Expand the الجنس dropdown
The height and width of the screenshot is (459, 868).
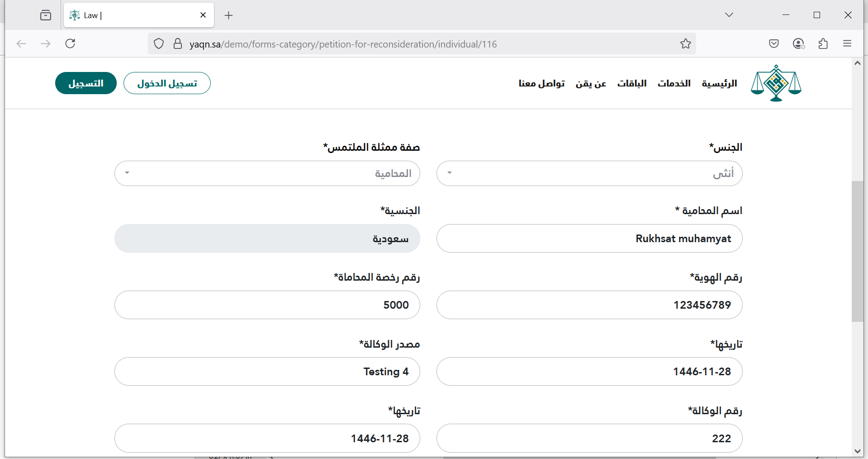pos(589,173)
